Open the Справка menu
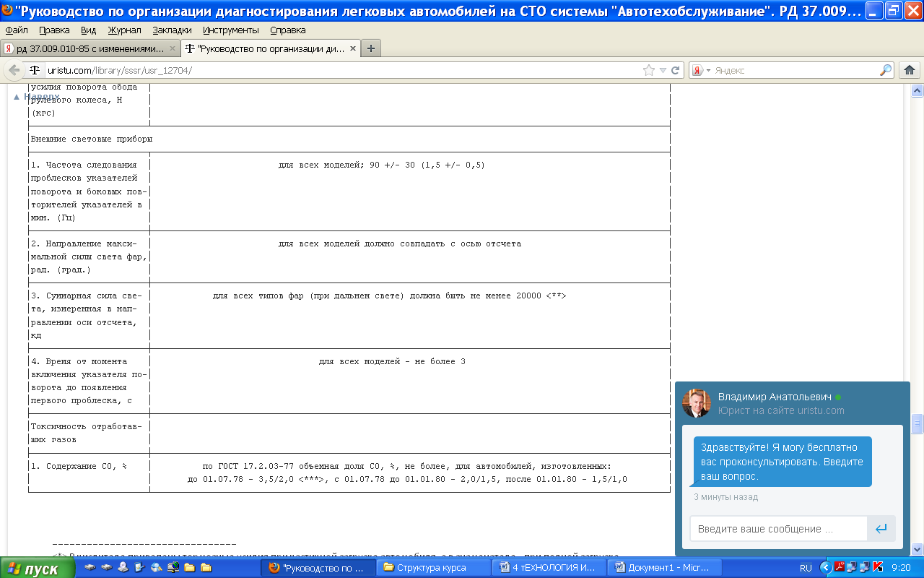Screen dimensions: 924x578 pos(287,30)
